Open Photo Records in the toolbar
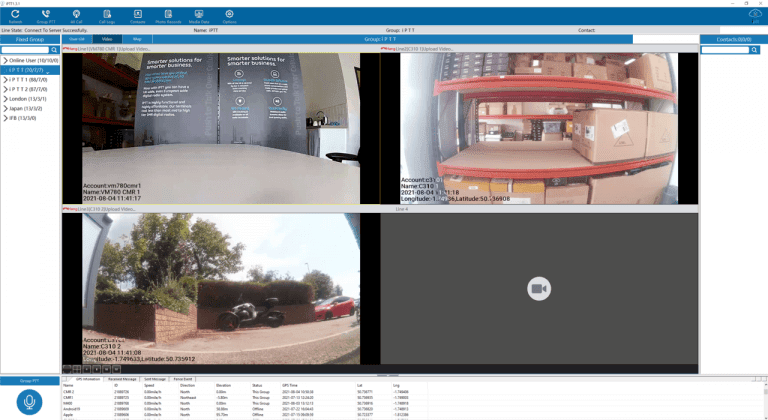768x420 pixels. click(x=168, y=16)
